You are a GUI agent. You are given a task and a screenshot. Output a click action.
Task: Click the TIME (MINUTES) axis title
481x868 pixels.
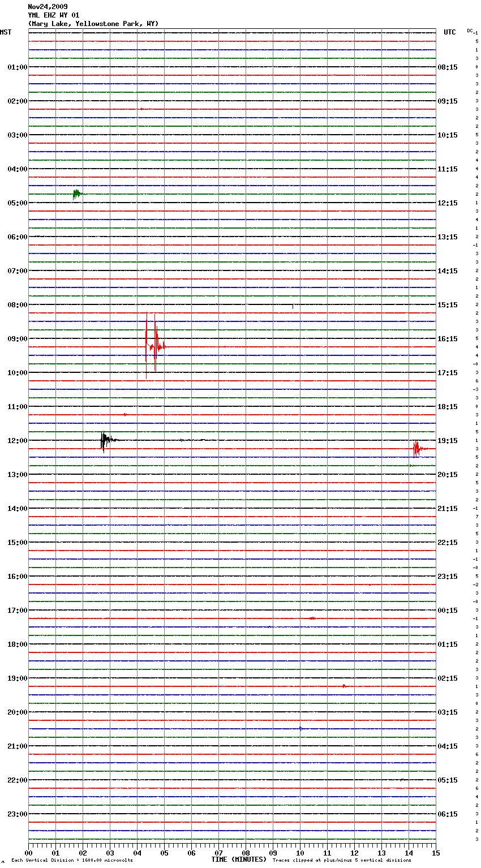coord(239,860)
